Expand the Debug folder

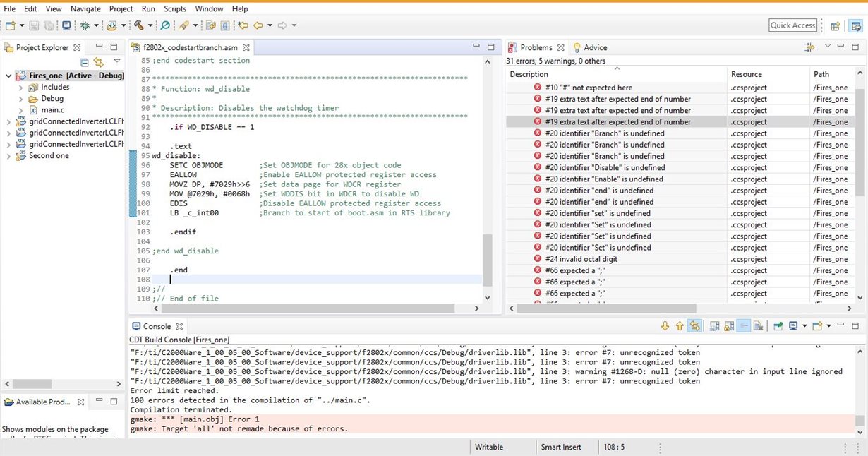point(22,99)
